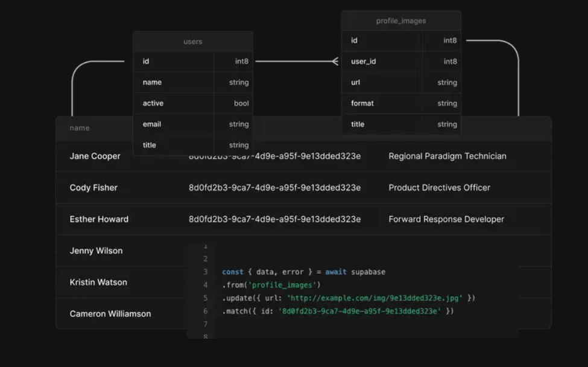Screen dimensions: 588x367
Task: Select the profile_images table header
Action: coord(401,21)
